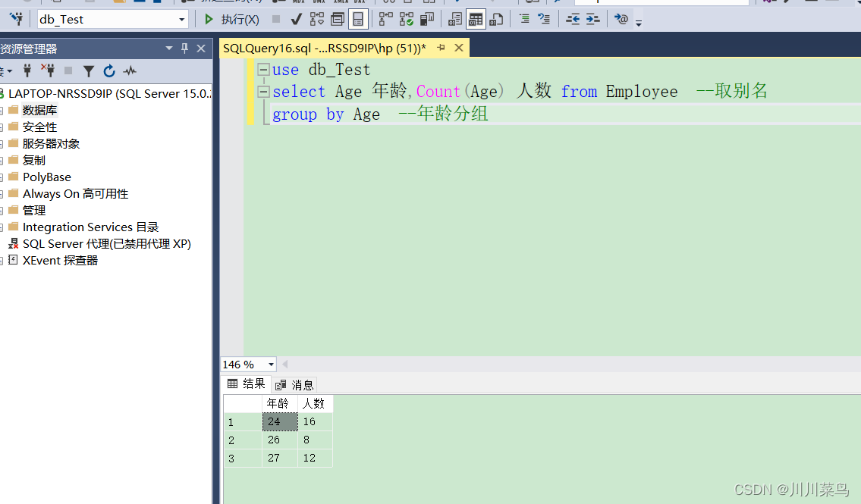Comment out the selected lines
The width and height of the screenshot is (861, 504).
524,19
